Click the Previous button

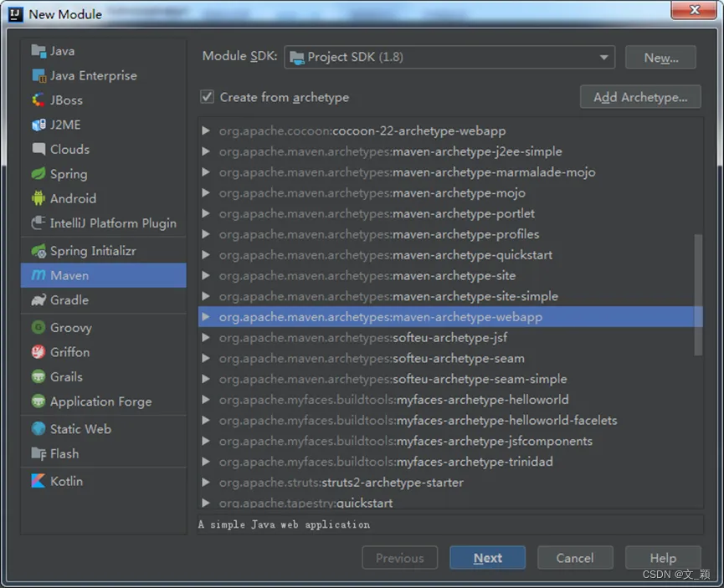click(x=400, y=558)
